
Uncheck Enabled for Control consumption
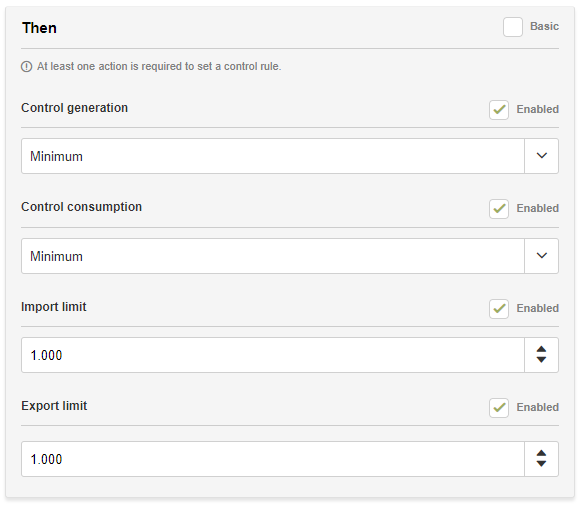[499, 209]
